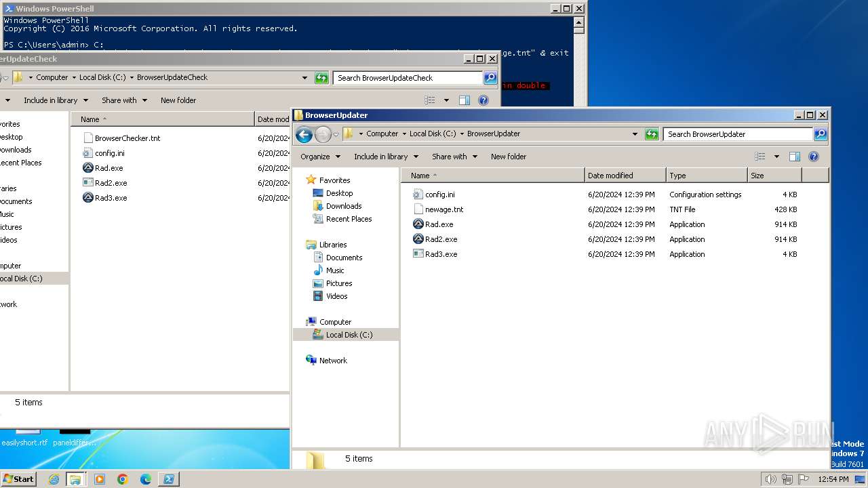The image size is (868, 488).
Task: Open Internet Explorer from taskbar
Action: click(x=54, y=479)
